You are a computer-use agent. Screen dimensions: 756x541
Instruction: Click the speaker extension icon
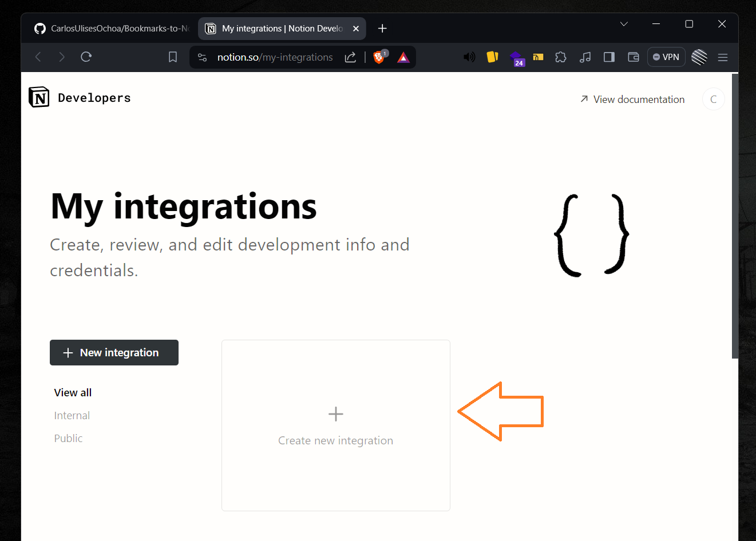tap(469, 57)
